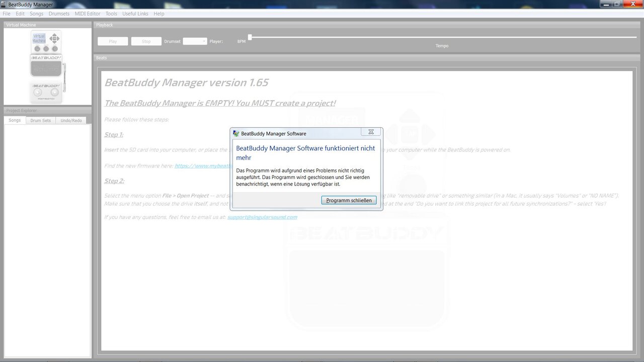Switch to the Songs tab in Project Explorer
Image resolution: width=644 pixels, height=362 pixels.
pos(15,120)
